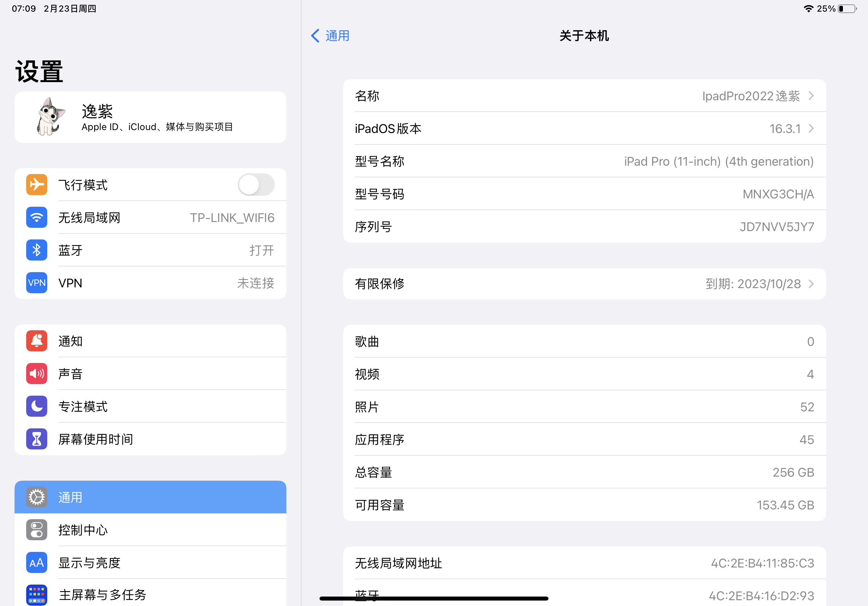Tap the 序列号 label
The width and height of the screenshot is (868, 606).
374,227
